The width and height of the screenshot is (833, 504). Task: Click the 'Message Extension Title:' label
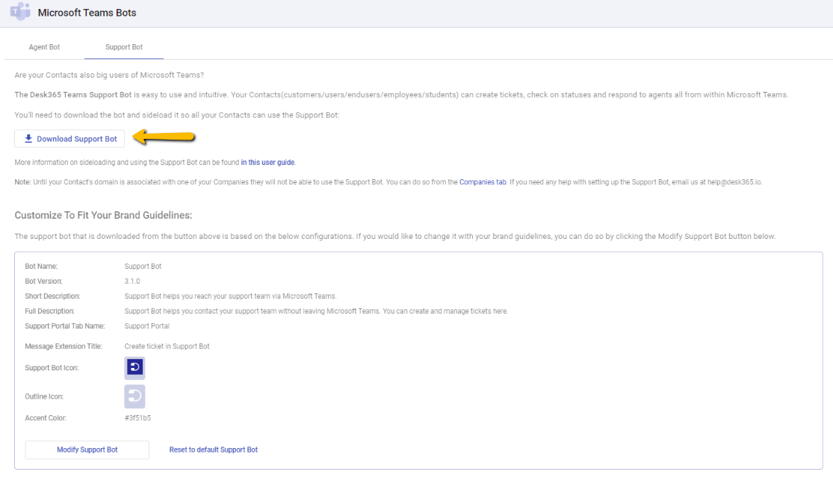tap(64, 346)
